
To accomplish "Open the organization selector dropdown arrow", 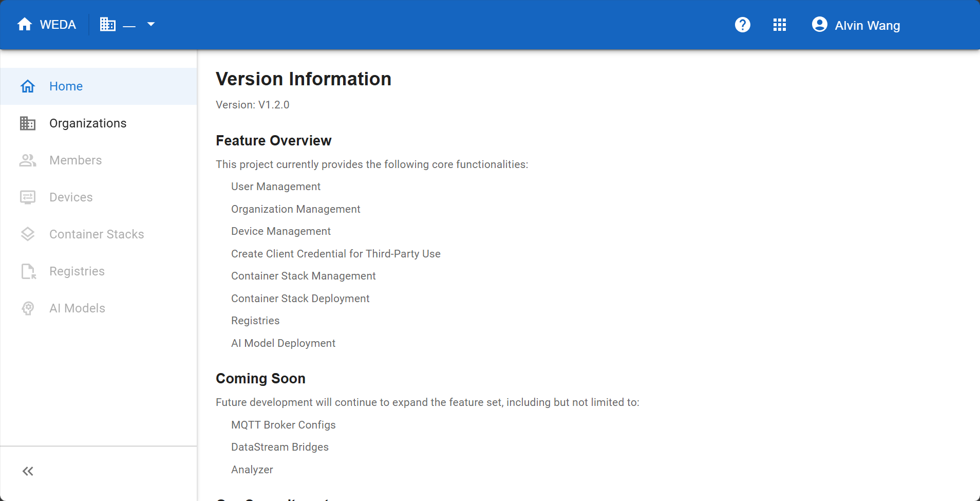I will click(151, 24).
